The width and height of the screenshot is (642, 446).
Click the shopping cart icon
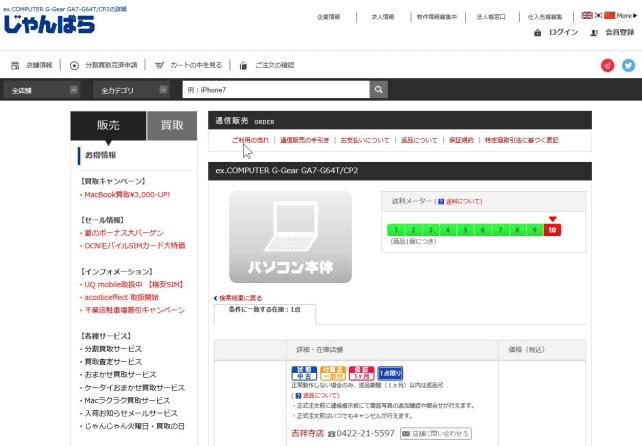(x=160, y=65)
